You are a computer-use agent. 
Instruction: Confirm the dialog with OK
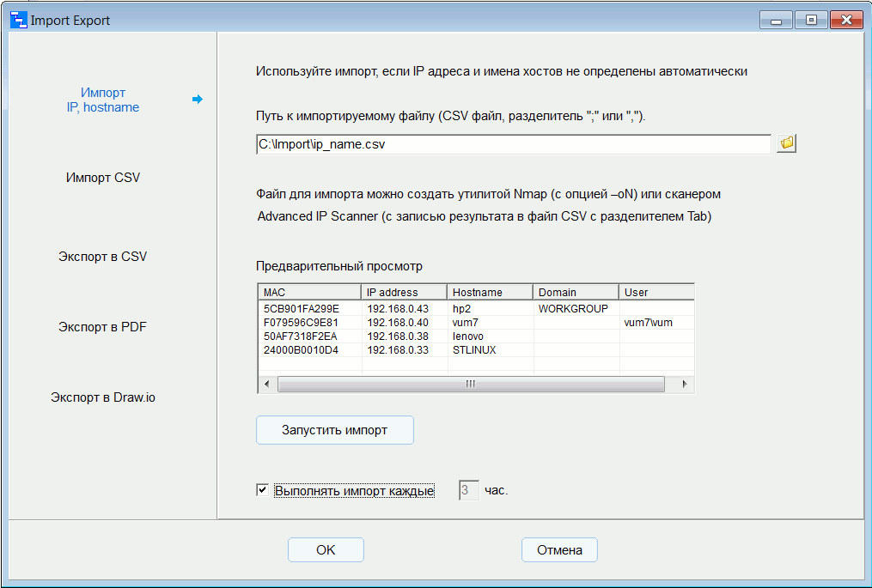tap(326, 549)
